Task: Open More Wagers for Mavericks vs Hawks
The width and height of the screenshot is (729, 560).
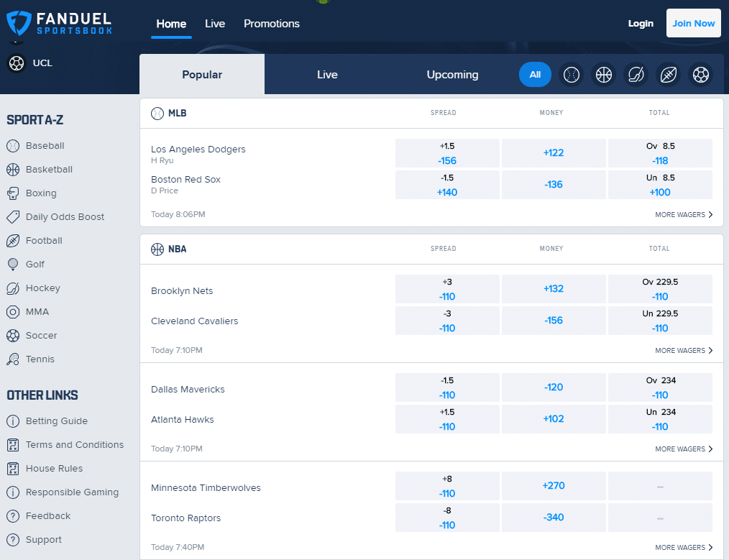Action: (x=684, y=449)
